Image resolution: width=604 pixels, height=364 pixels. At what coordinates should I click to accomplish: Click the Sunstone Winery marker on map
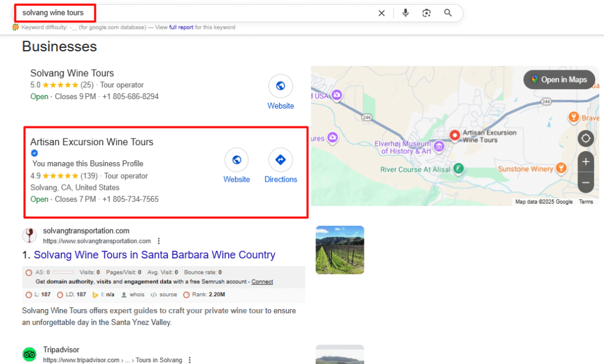pyautogui.click(x=561, y=168)
